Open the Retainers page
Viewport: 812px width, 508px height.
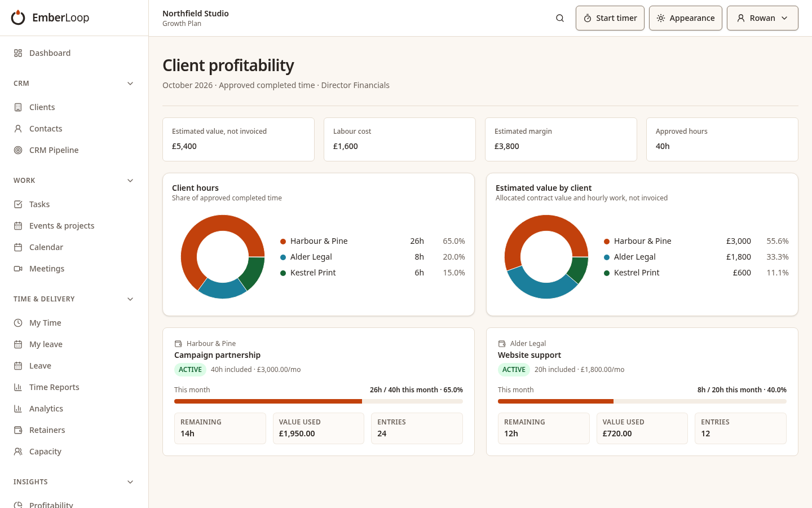74,430
